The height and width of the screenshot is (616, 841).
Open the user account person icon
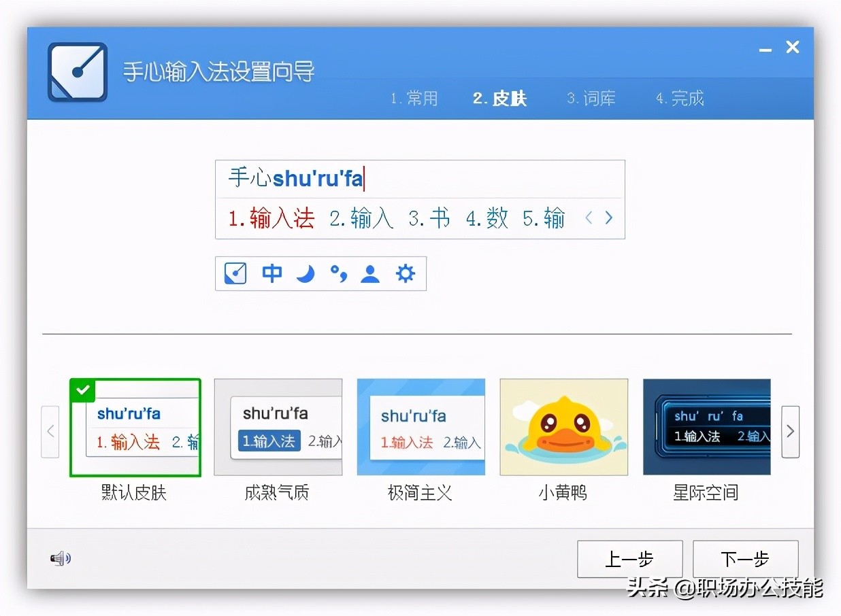tap(370, 274)
